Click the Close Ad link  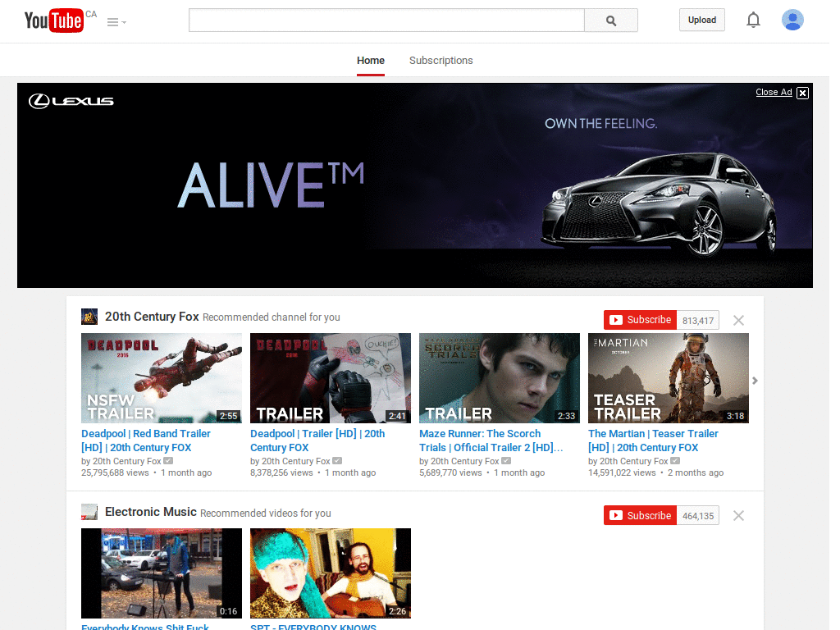pyautogui.click(x=774, y=92)
